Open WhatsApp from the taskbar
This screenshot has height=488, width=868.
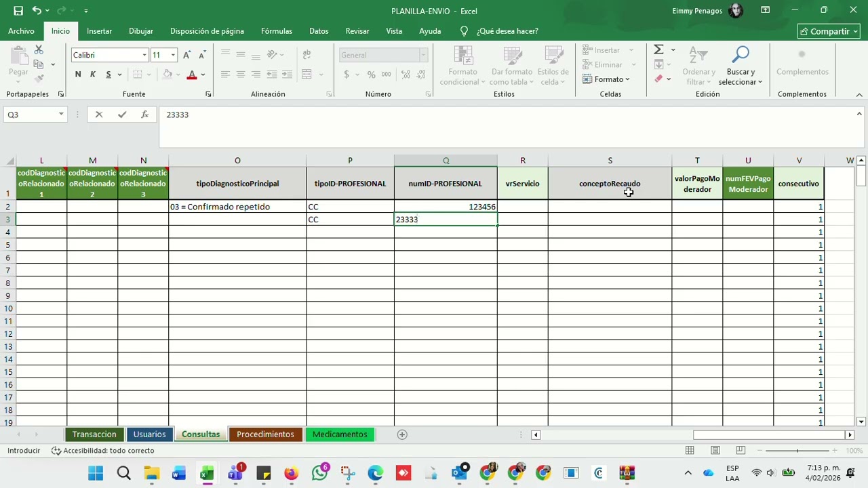point(319,473)
